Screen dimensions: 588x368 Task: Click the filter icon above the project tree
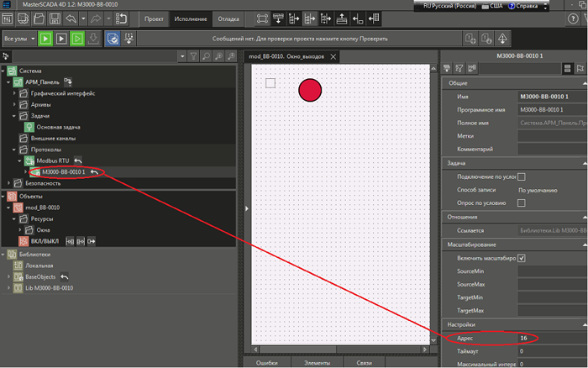coord(192,56)
